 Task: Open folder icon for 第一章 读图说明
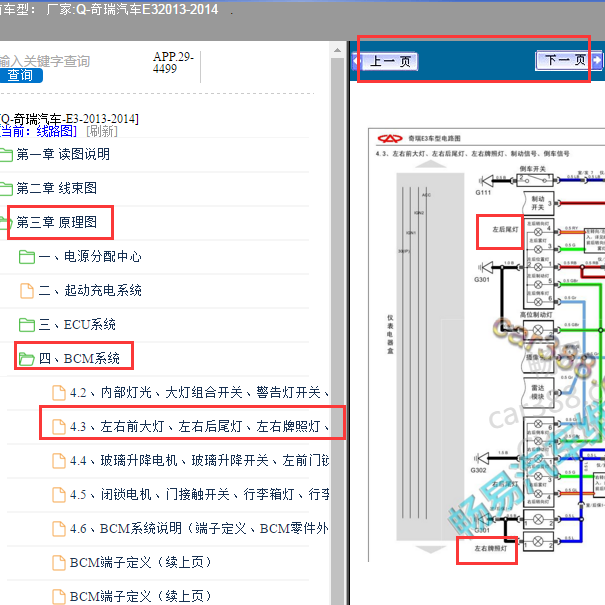[x=6, y=155]
